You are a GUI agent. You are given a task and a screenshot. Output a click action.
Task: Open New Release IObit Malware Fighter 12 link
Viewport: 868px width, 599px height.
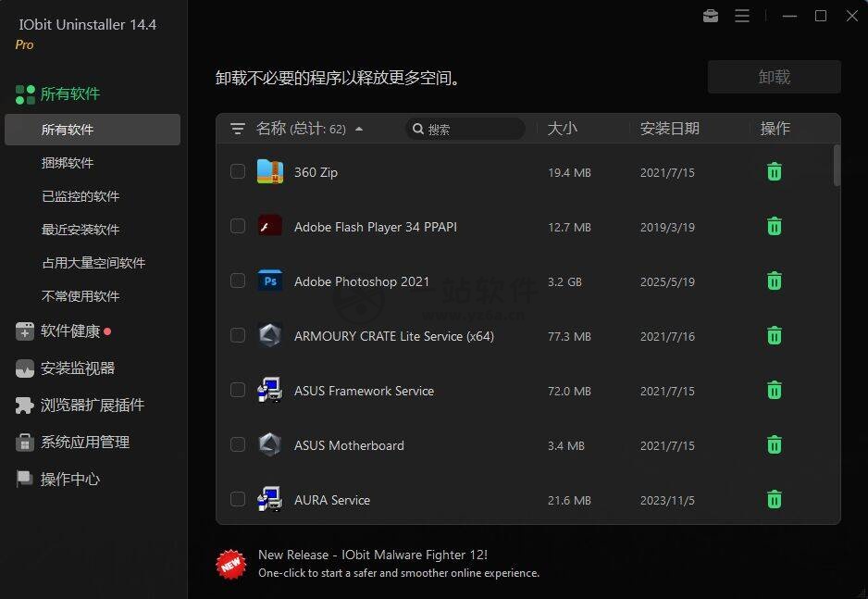(x=373, y=555)
